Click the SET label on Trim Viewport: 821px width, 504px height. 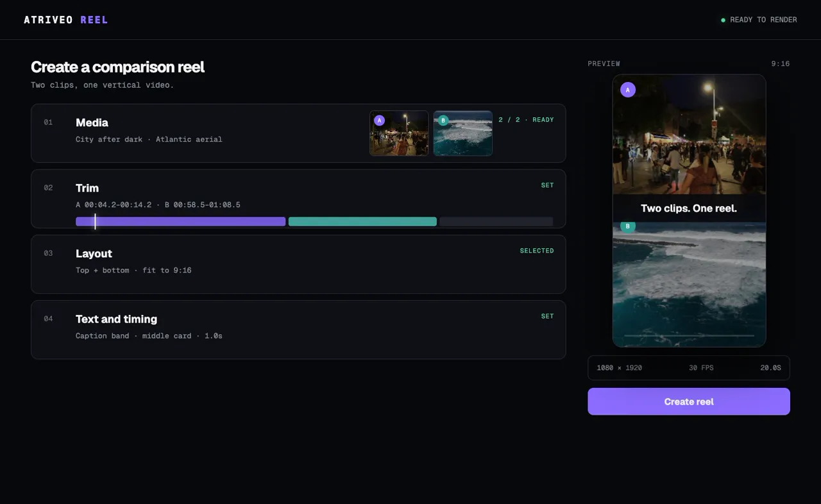[547, 185]
